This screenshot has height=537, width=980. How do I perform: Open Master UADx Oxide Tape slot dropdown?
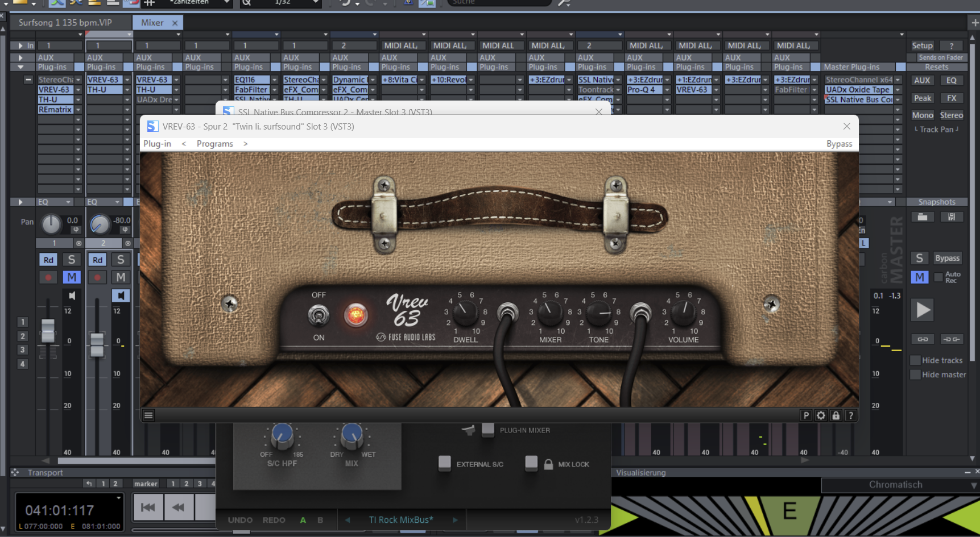click(x=898, y=90)
